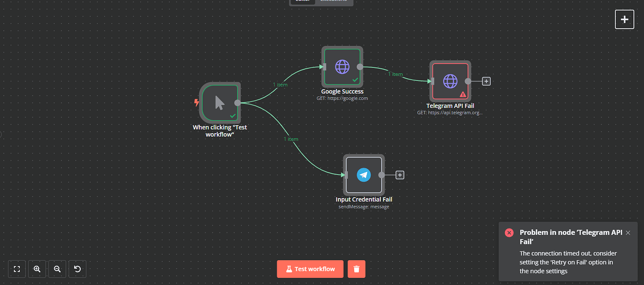Fit the workflow to the view
Screen dimensions: 644x285
[x=17, y=269]
